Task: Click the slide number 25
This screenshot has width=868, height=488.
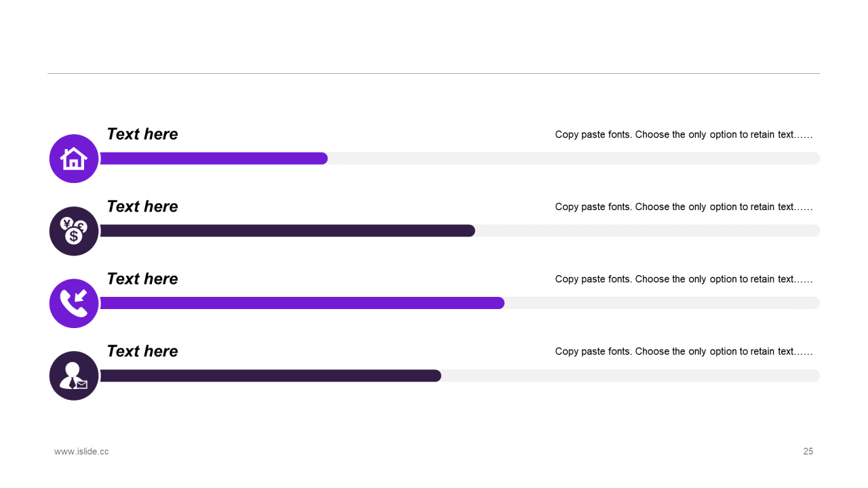Action: coord(808,451)
